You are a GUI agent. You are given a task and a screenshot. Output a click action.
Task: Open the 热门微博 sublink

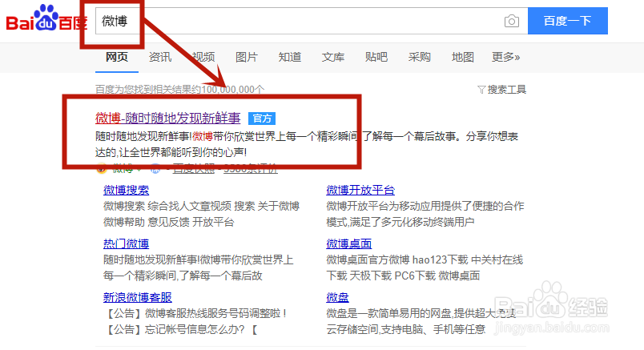(126, 243)
